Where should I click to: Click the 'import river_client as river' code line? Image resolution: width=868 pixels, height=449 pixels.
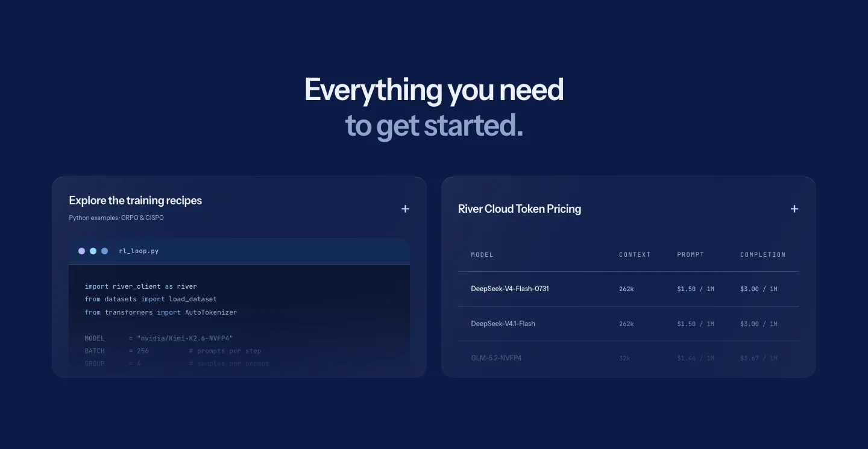click(x=141, y=286)
